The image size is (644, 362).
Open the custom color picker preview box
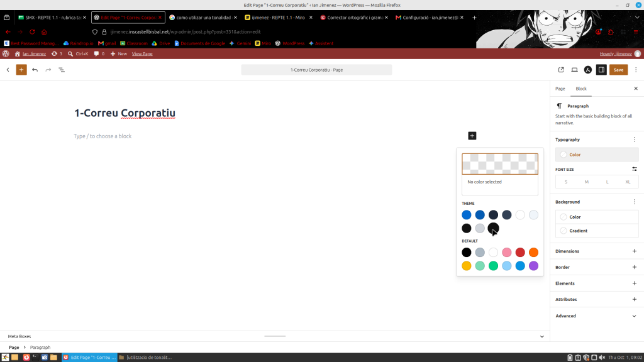pos(500,164)
